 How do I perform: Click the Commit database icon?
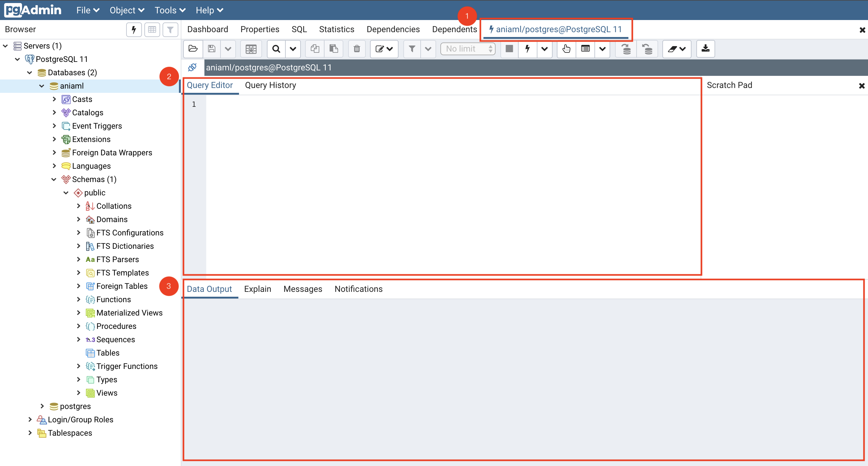626,49
